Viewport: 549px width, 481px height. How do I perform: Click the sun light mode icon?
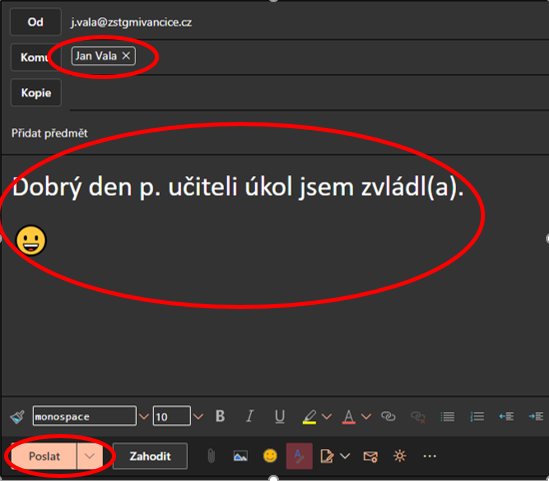pyautogui.click(x=400, y=456)
